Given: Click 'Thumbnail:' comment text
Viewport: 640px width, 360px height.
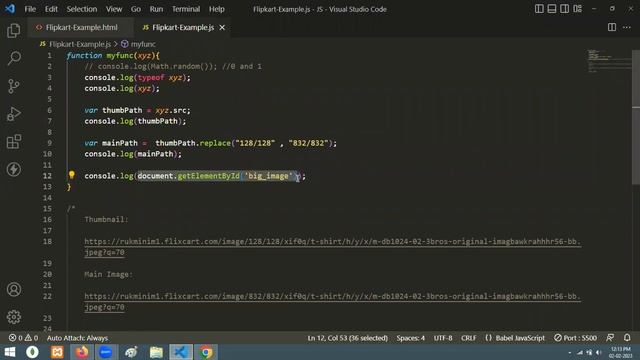Looking at the screenshot, I should [106, 220].
